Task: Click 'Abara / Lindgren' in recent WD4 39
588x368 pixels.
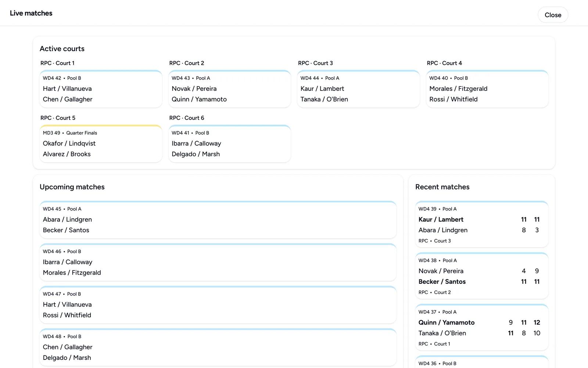Action: coord(443,230)
